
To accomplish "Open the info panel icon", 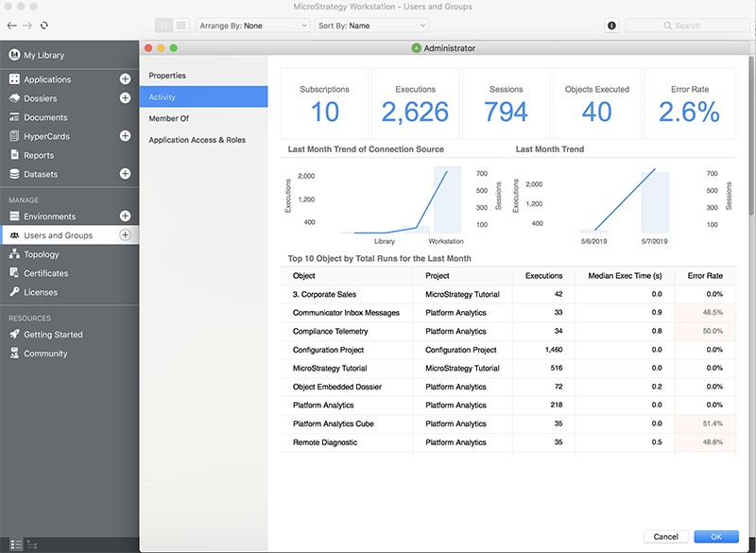I will (x=611, y=26).
